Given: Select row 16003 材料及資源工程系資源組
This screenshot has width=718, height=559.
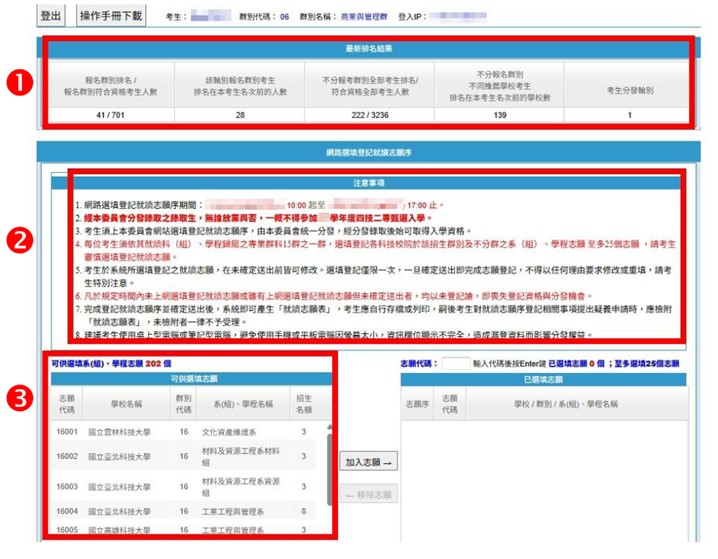Looking at the screenshot, I should 190,486.
